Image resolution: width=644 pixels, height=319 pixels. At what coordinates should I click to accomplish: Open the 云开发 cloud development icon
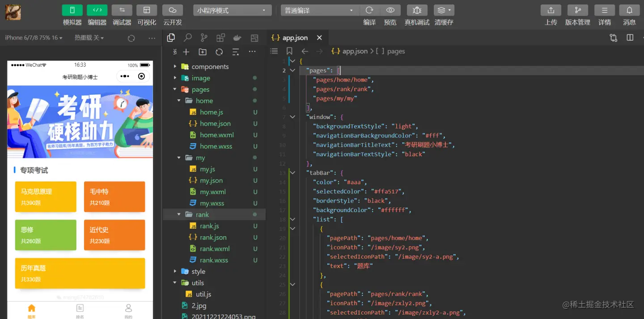point(172,10)
